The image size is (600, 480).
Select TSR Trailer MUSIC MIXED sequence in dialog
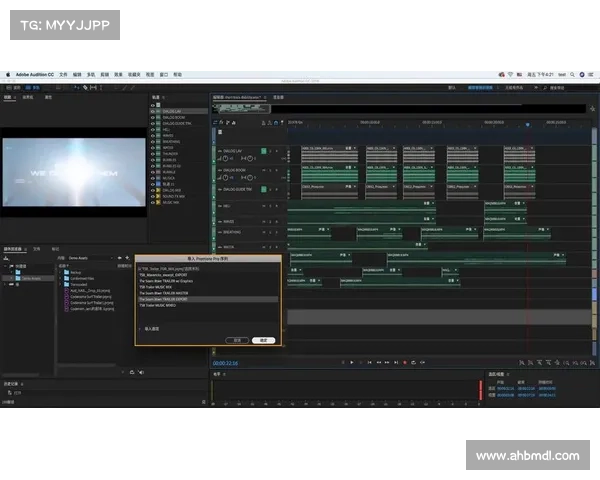coord(157,305)
